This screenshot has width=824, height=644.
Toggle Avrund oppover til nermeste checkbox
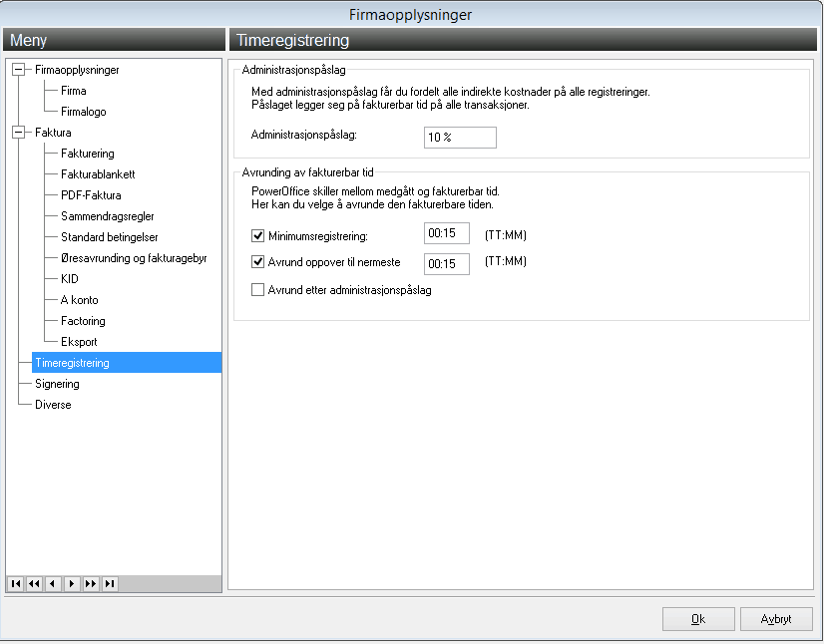point(257,261)
